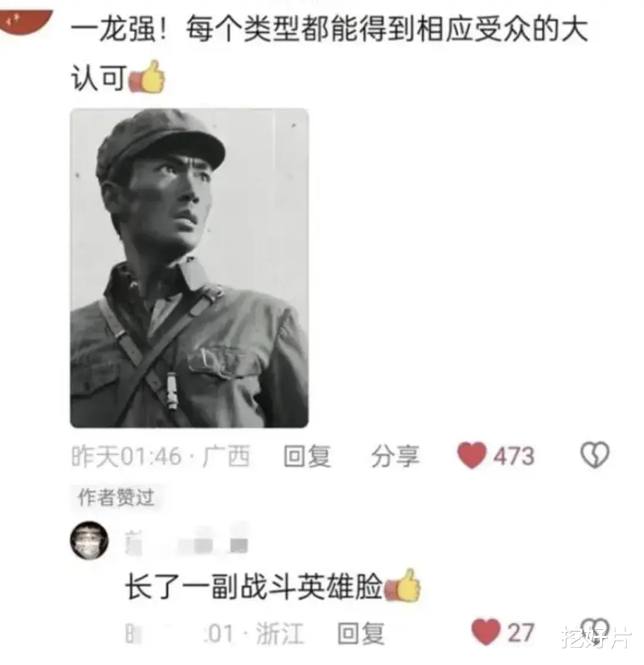Open the blurred username of reply author
This screenshot has height=665, width=644.
[x=187, y=542]
